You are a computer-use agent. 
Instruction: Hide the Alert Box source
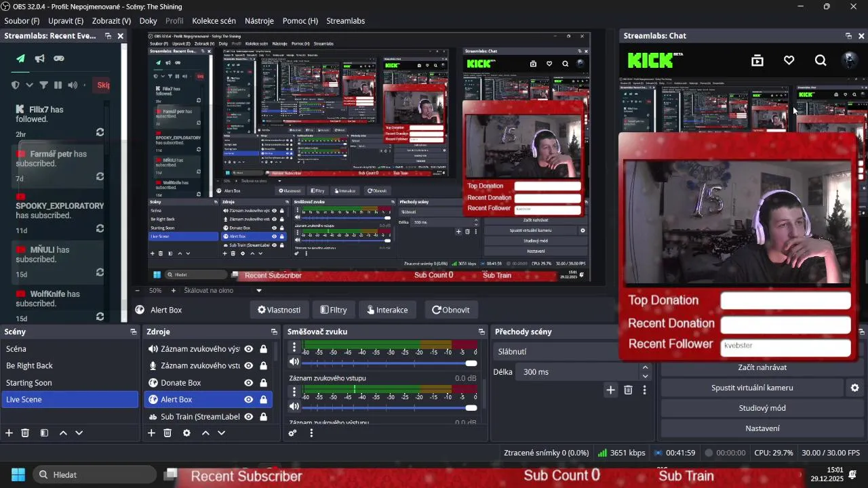click(x=249, y=400)
